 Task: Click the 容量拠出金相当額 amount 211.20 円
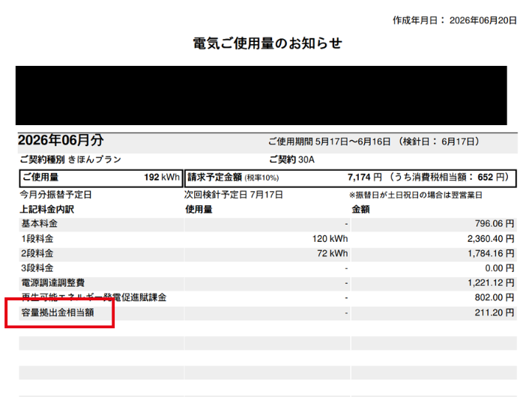click(x=495, y=312)
